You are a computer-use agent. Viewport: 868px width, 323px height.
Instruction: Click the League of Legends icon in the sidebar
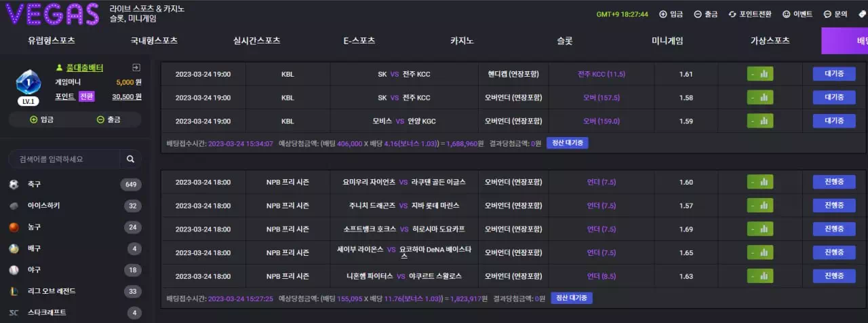coord(14,291)
